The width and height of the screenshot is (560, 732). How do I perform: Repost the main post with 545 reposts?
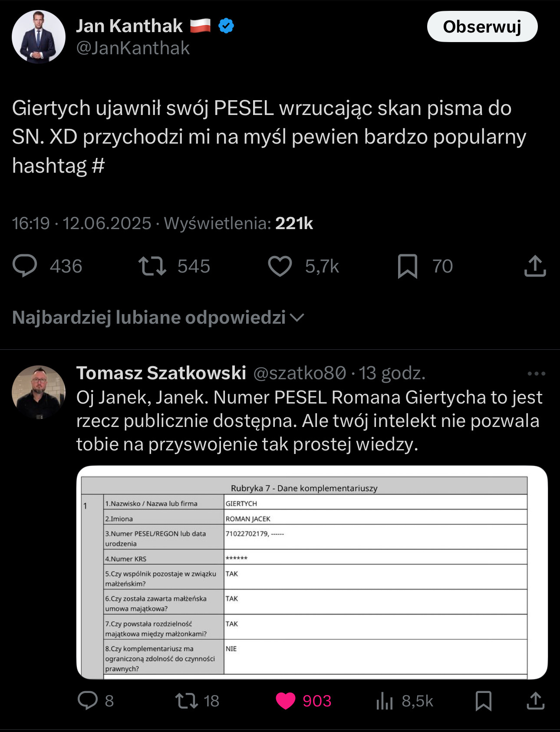[x=152, y=266]
